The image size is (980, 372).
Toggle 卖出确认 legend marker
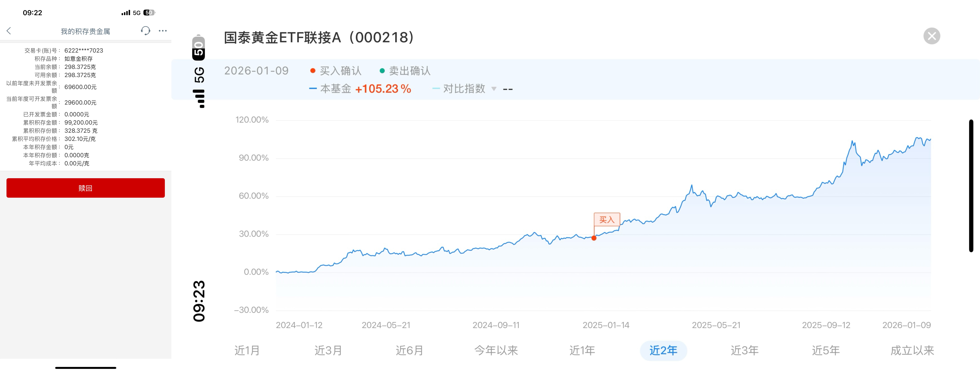tap(405, 71)
